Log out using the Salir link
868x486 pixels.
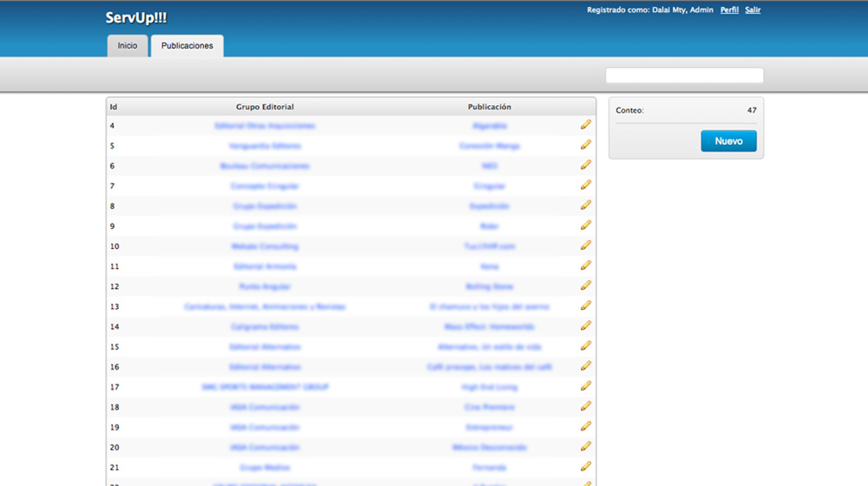click(753, 10)
